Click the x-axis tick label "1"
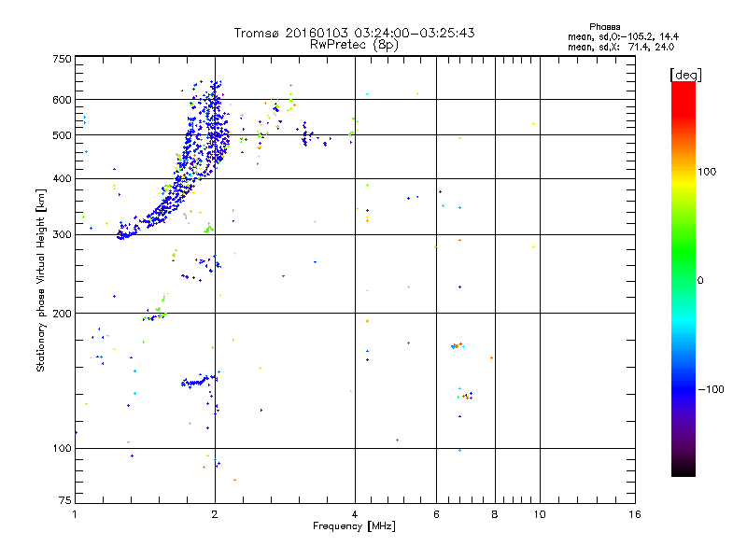This screenshot has width=747, height=560. pos(75,514)
